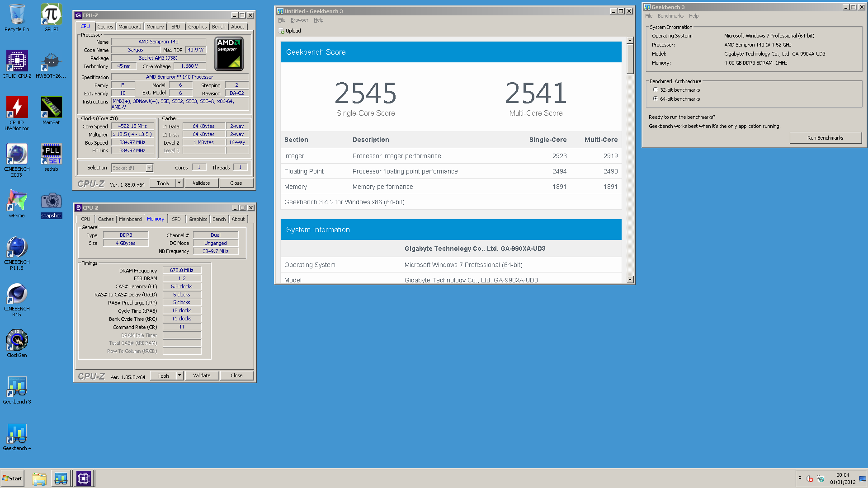This screenshot has height=488, width=868.
Task: Click the AMD Sempron processor logo
Action: tap(229, 54)
